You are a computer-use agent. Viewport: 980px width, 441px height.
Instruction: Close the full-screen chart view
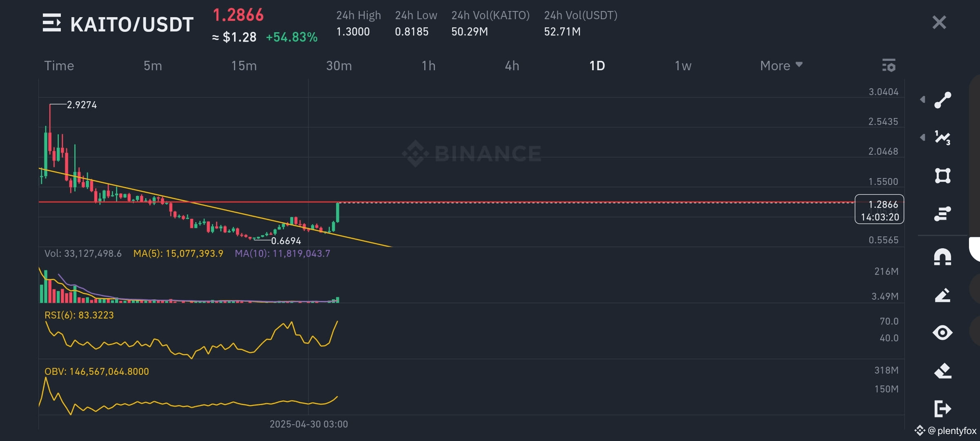pyautogui.click(x=939, y=22)
